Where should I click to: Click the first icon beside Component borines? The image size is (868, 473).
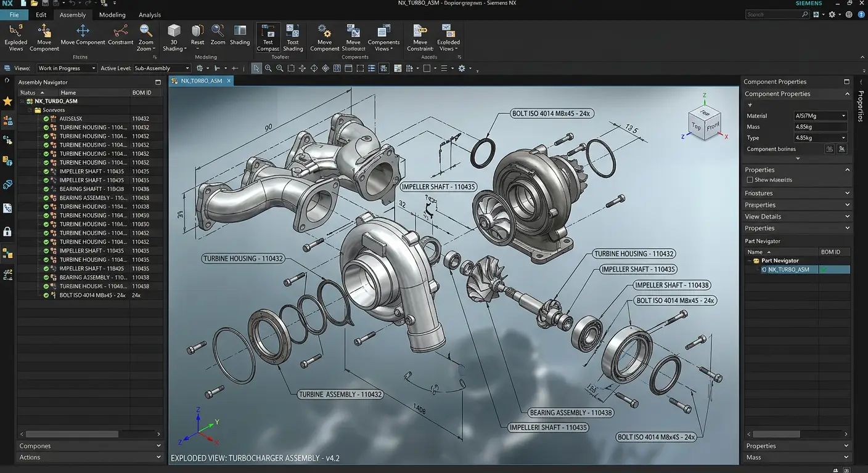tap(830, 149)
